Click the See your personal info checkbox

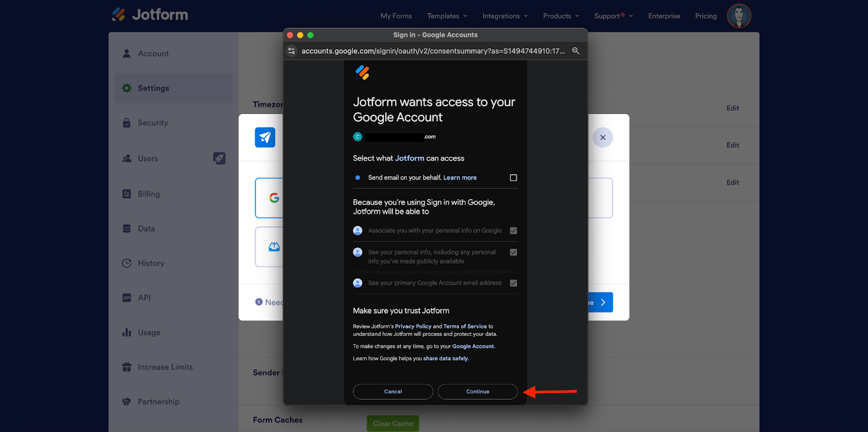point(513,252)
